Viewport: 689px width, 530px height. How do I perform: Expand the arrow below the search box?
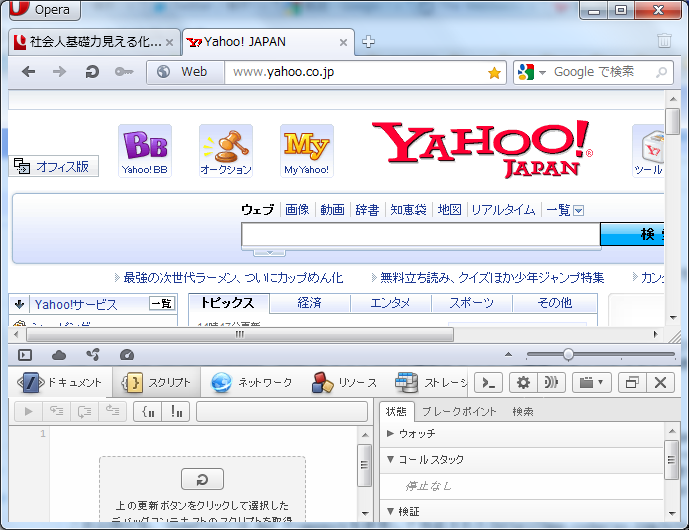(269, 253)
